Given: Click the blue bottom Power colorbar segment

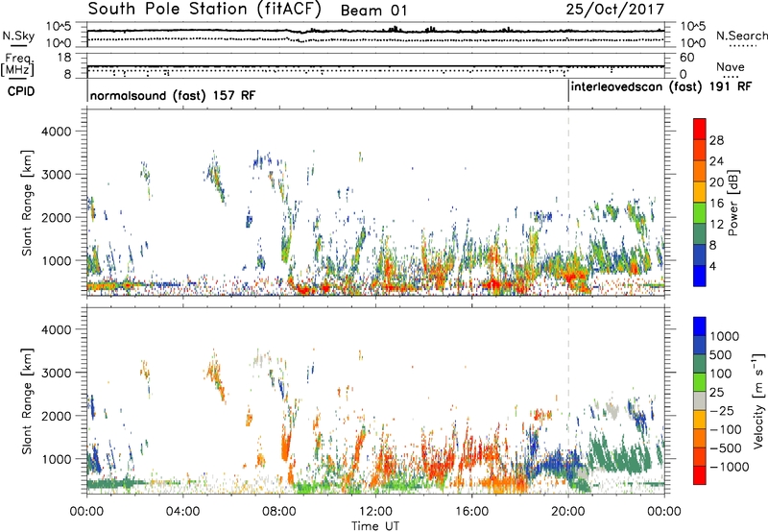Looking at the screenshot, I should click(x=700, y=276).
